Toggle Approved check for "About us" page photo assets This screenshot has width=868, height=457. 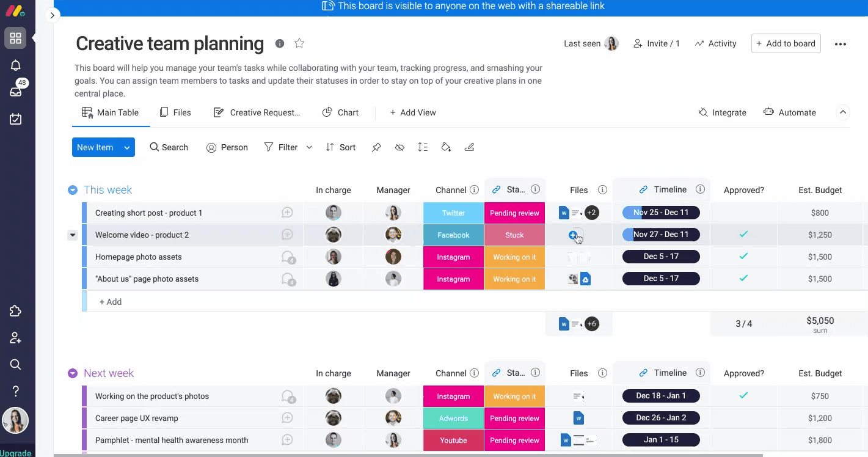tap(743, 279)
